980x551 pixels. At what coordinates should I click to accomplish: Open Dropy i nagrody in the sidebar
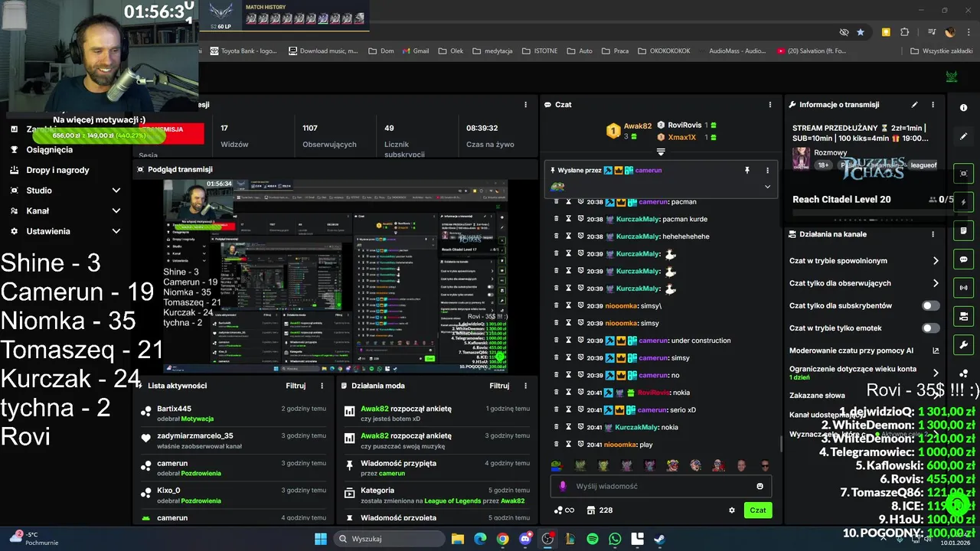57,170
